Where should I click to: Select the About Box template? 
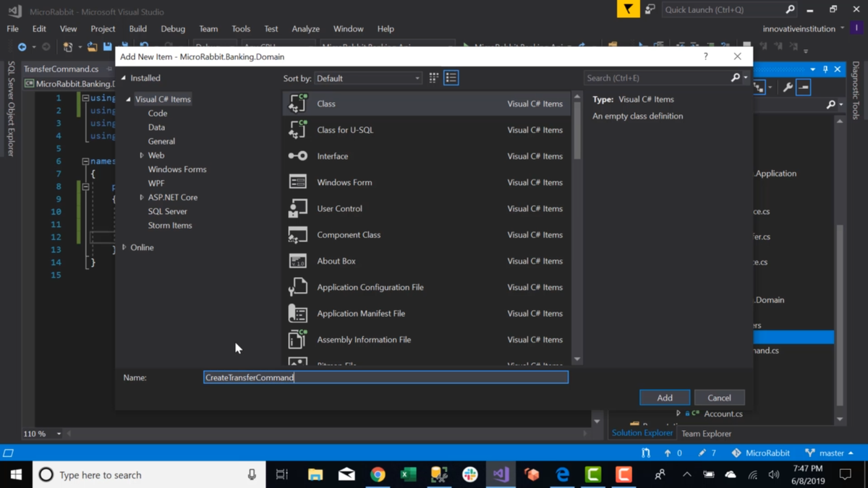pos(427,261)
